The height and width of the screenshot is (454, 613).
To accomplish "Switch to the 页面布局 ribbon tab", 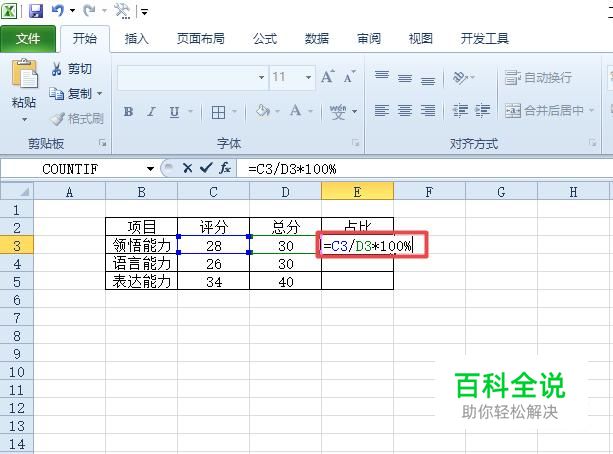I will (201, 39).
